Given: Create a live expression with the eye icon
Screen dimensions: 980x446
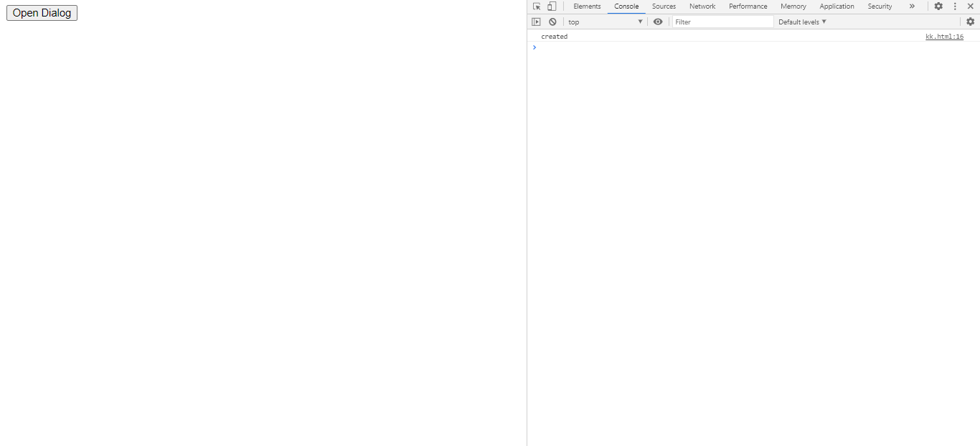Looking at the screenshot, I should 658,22.
